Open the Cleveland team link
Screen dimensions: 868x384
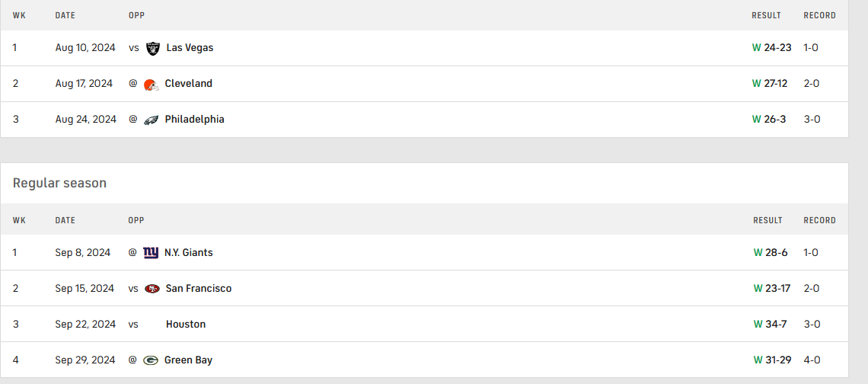(188, 84)
